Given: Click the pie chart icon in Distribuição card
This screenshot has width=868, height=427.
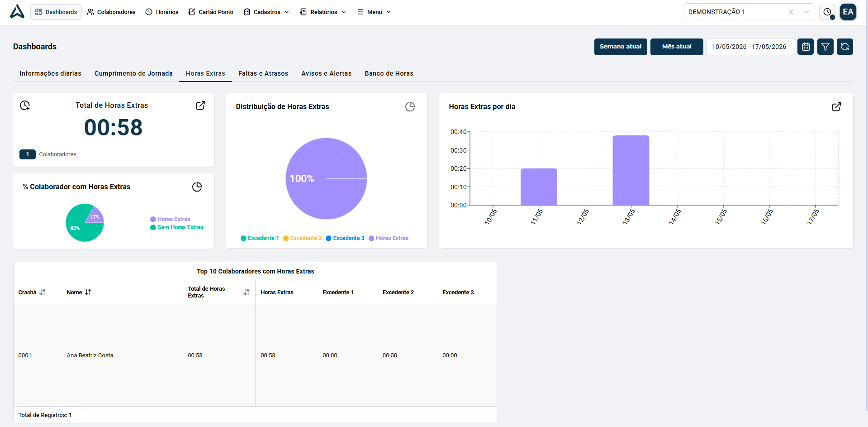Looking at the screenshot, I should coord(410,107).
